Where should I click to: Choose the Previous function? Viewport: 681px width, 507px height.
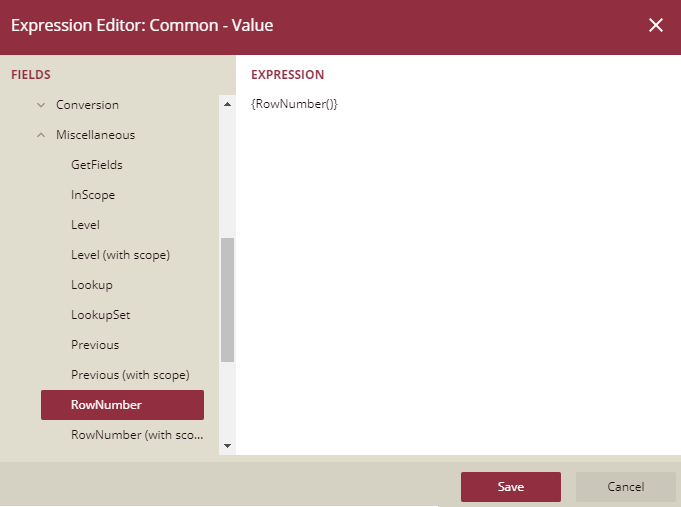95,345
